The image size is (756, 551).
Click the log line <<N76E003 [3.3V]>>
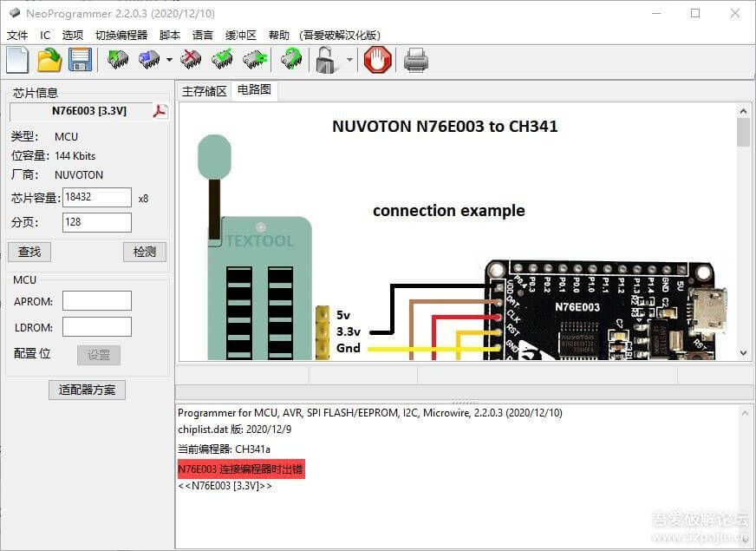225,486
